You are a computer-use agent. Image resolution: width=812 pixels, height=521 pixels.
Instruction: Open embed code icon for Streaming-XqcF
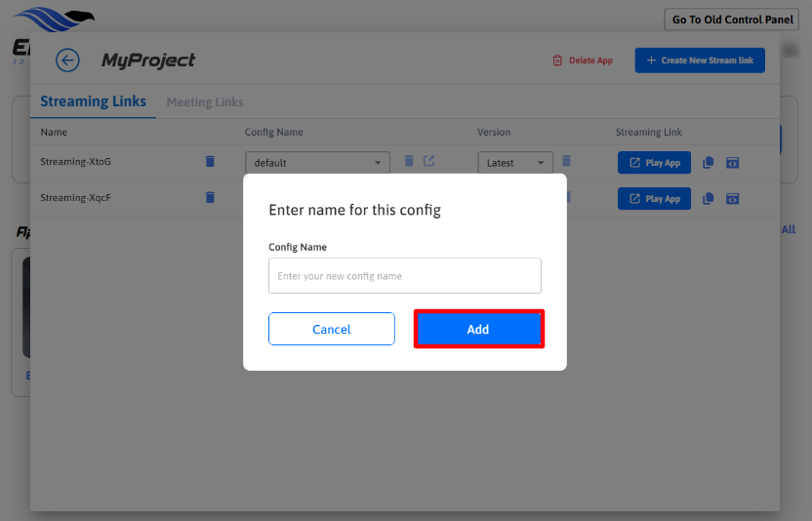point(732,199)
